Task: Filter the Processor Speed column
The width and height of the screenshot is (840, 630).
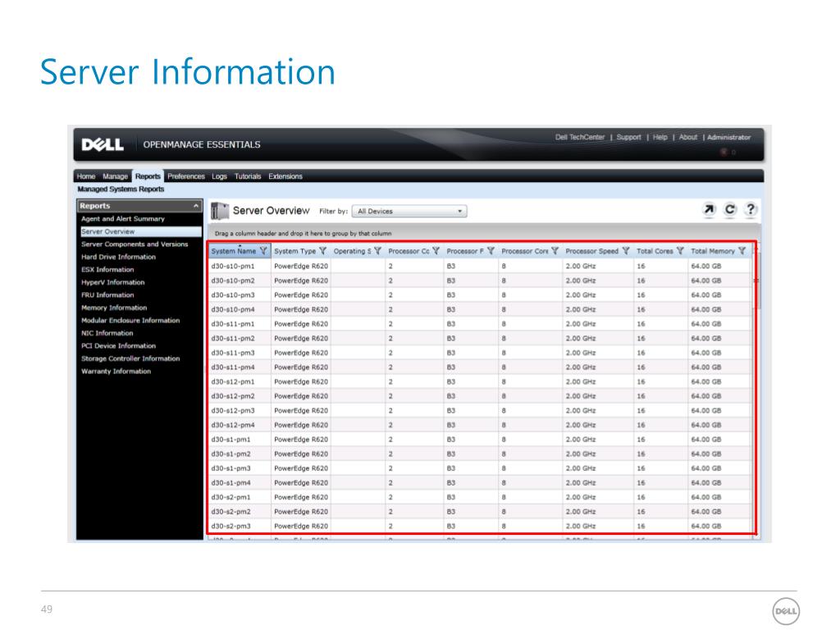Action: [x=626, y=251]
